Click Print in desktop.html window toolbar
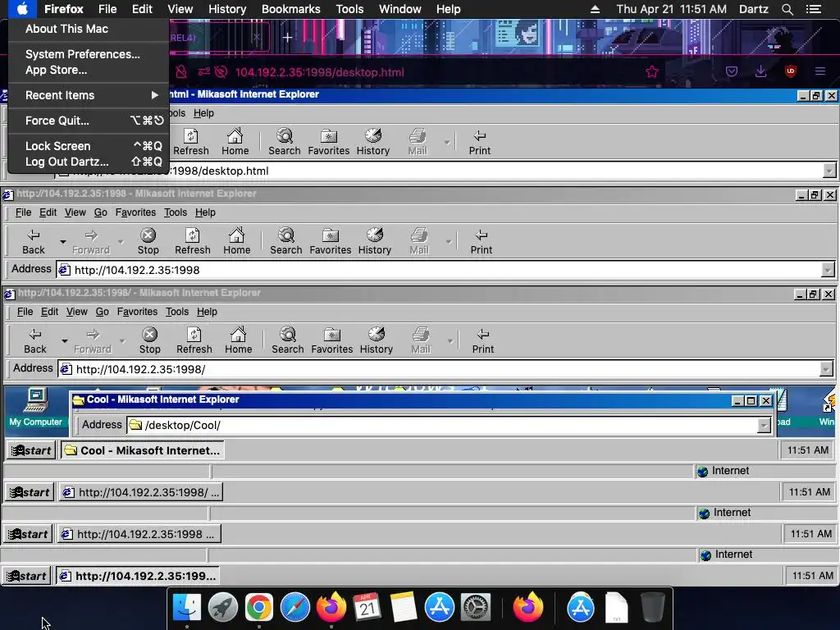The width and height of the screenshot is (840, 630). click(479, 143)
